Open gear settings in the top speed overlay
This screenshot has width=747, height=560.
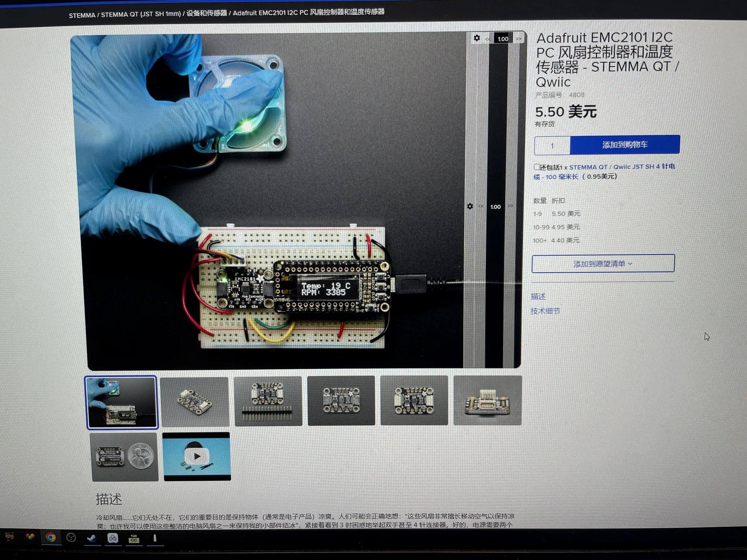(477, 38)
